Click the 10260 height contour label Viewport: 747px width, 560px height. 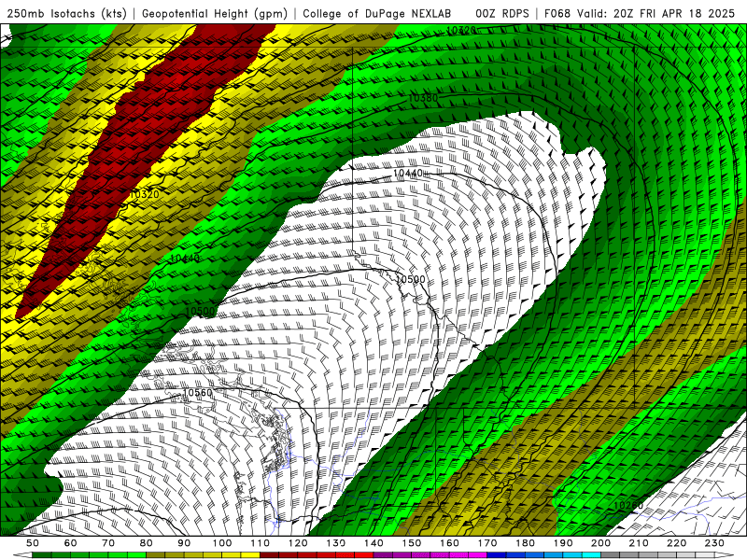point(628,506)
